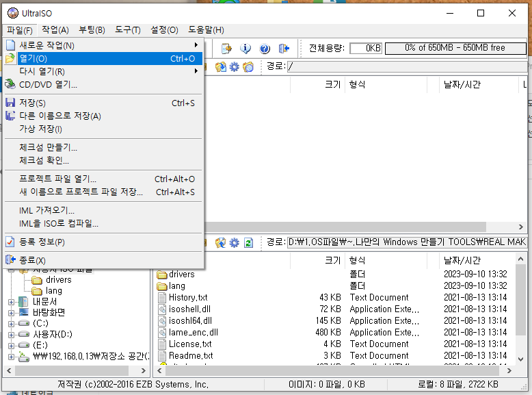Click the 종료(X) exit door menu icon
The height and width of the screenshot is (395, 532).
coord(10,260)
